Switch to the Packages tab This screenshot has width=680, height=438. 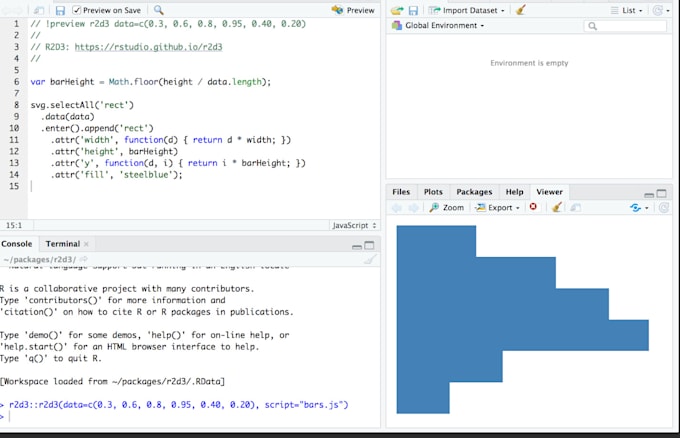click(x=474, y=192)
